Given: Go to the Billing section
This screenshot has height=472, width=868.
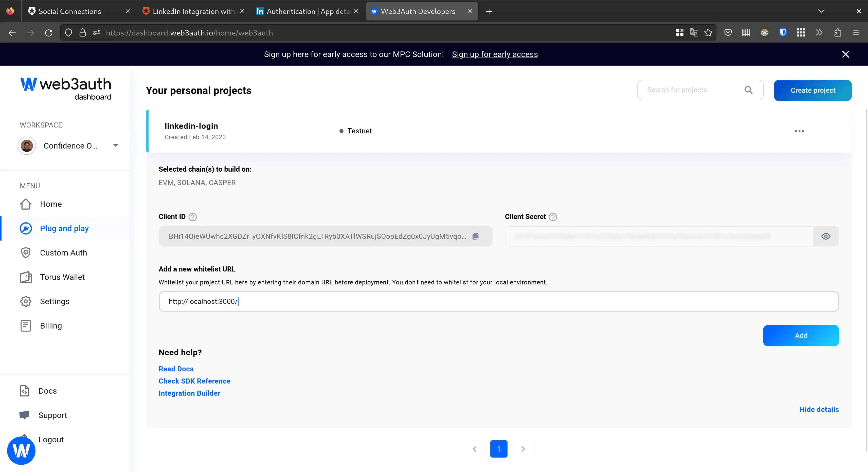Looking at the screenshot, I should (x=50, y=326).
